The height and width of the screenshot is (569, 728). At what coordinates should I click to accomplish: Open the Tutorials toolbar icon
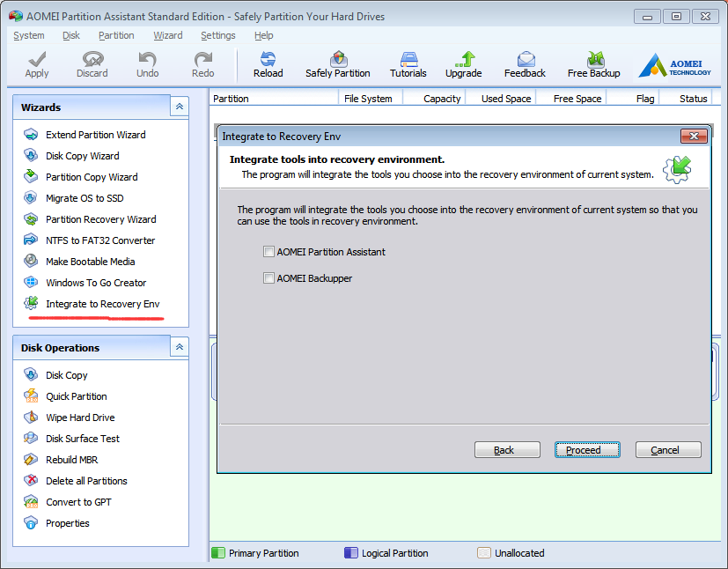(x=408, y=59)
